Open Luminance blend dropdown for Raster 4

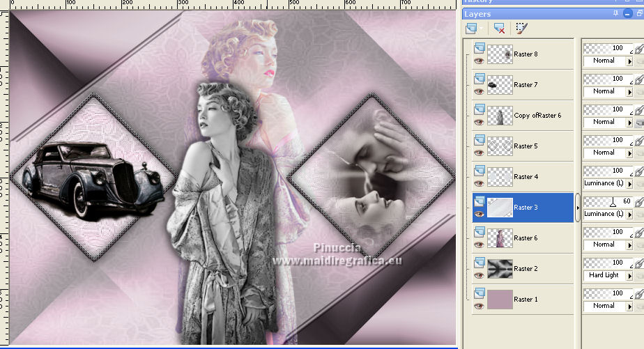click(x=629, y=184)
